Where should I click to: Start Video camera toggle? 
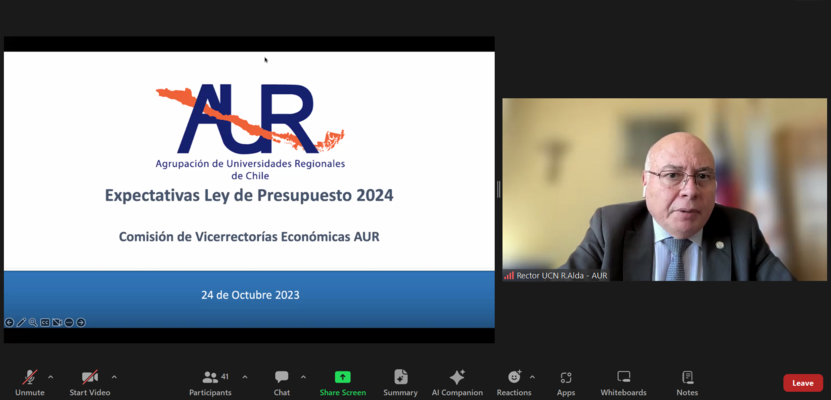(90, 383)
